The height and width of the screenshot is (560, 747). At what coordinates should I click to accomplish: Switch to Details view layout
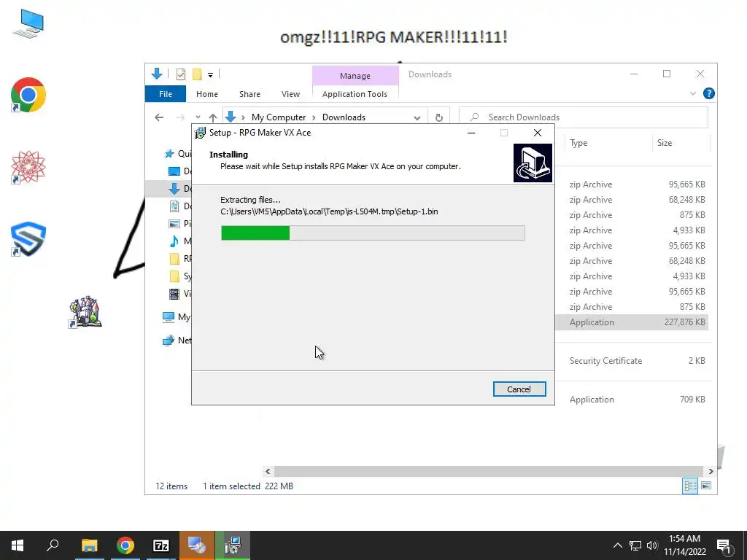pos(690,486)
